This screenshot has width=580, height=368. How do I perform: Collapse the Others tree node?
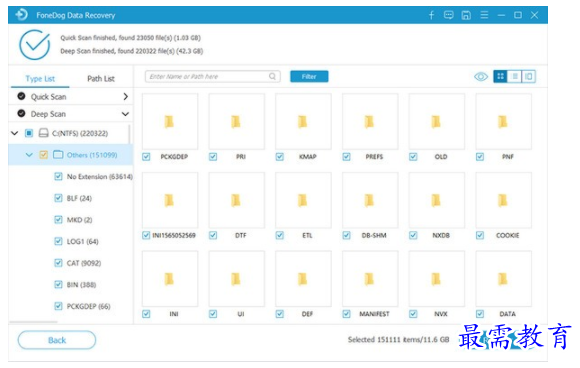pos(29,155)
